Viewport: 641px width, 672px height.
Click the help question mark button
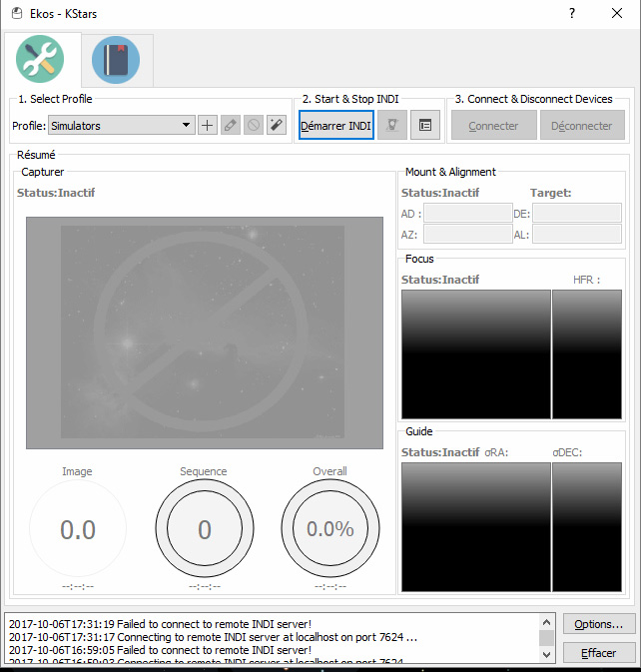(x=572, y=13)
